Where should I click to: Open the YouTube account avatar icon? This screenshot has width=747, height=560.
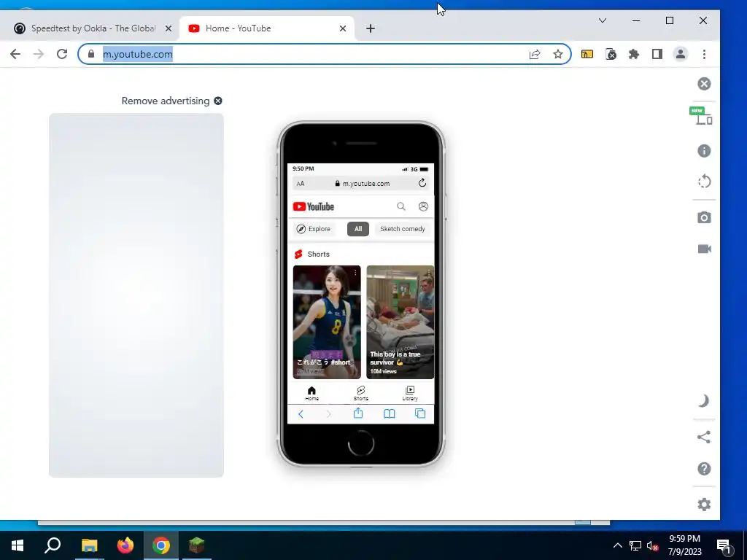click(x=423, y=206)
